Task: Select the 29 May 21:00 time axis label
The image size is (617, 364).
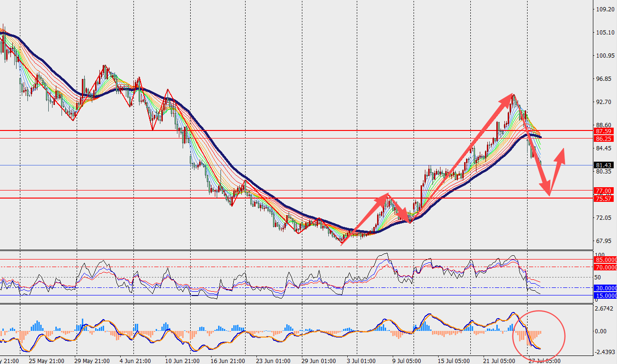Action: click(x=92, y=361)
